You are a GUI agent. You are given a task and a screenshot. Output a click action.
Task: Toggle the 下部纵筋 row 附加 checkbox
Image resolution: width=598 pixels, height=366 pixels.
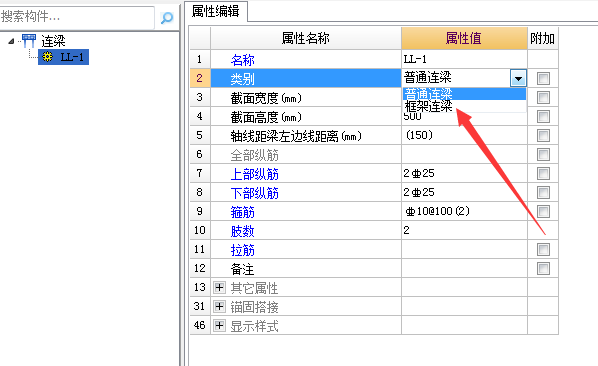543,193
